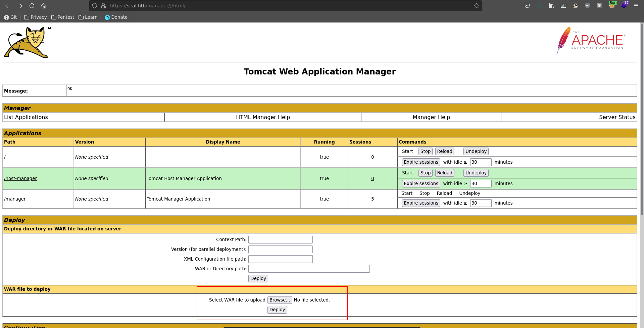Expand the Privacy bookmarks folder
The width and height of the screenshot is (644, 328).
tap(35, 17)
